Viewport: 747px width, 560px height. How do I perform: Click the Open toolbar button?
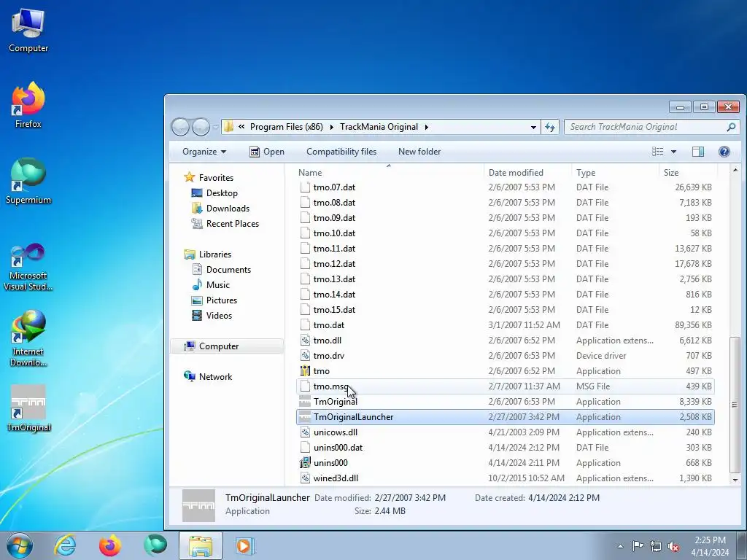[x=267, y=152]
